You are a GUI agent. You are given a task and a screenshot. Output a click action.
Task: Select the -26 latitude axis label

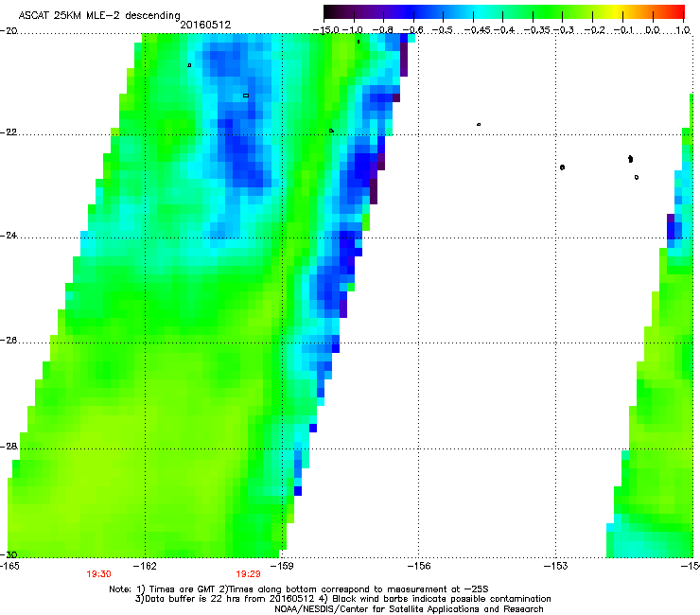[9, 341]
